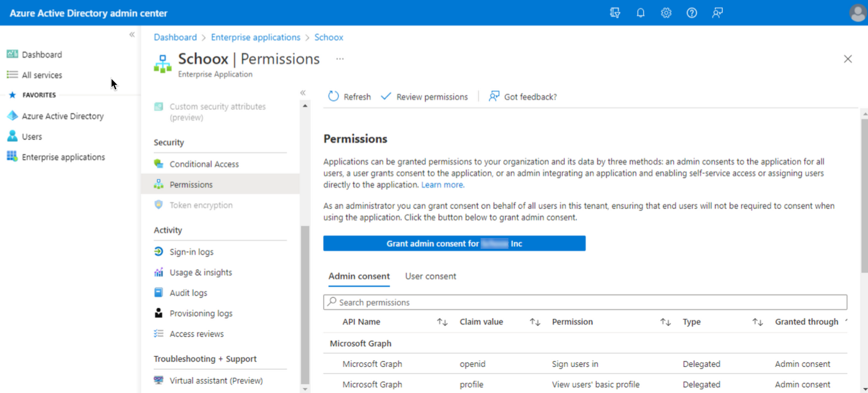Click the Users person icon
The width and height of the screenshot is (868, 393).
coord(12,137)
